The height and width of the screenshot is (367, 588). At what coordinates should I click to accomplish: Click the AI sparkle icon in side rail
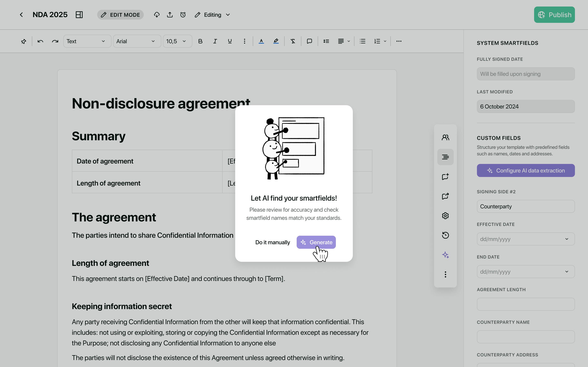(x=445, y=255)
